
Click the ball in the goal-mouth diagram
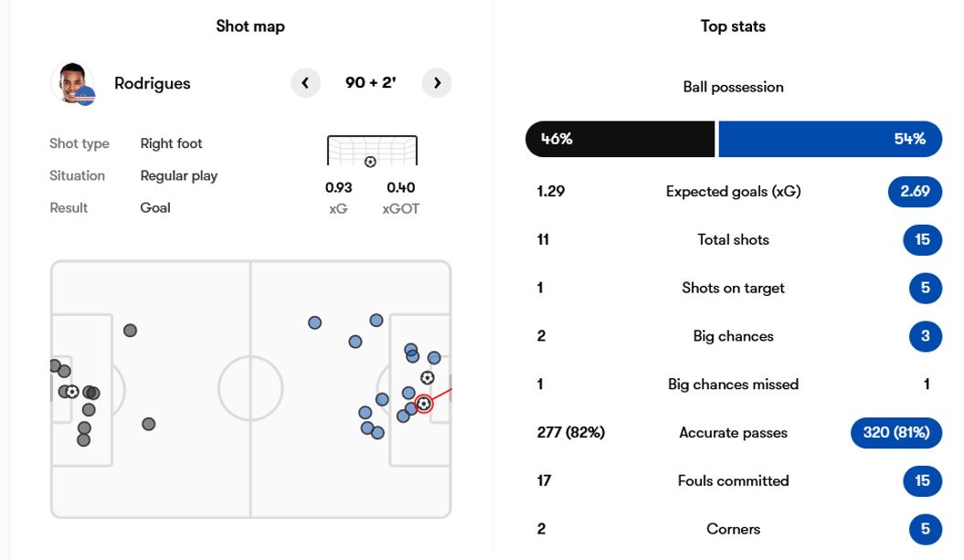(x=370, y=162)
